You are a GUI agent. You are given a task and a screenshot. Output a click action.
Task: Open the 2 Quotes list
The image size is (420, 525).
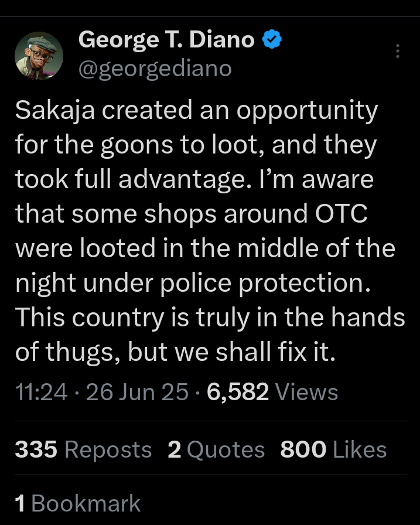pyautogui.click(x=216, y=449)
